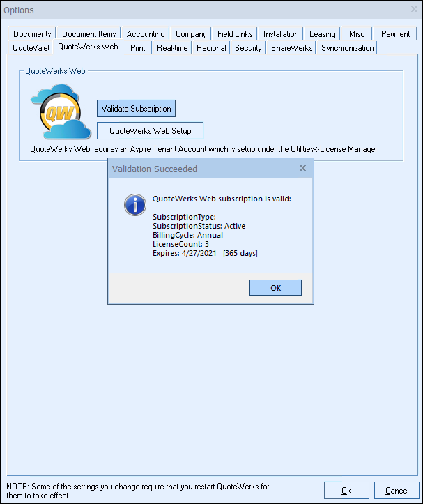Select the Accounting tab

146,33
